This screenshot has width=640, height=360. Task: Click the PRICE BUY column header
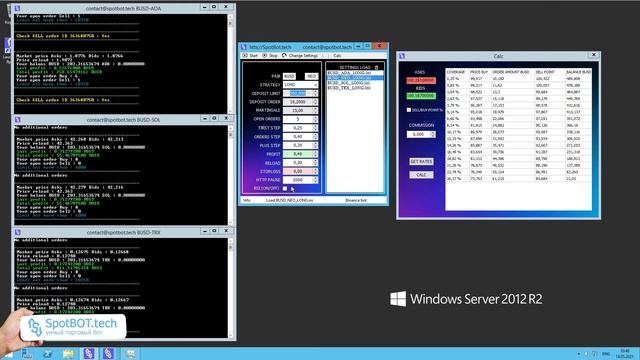(479, 72)
